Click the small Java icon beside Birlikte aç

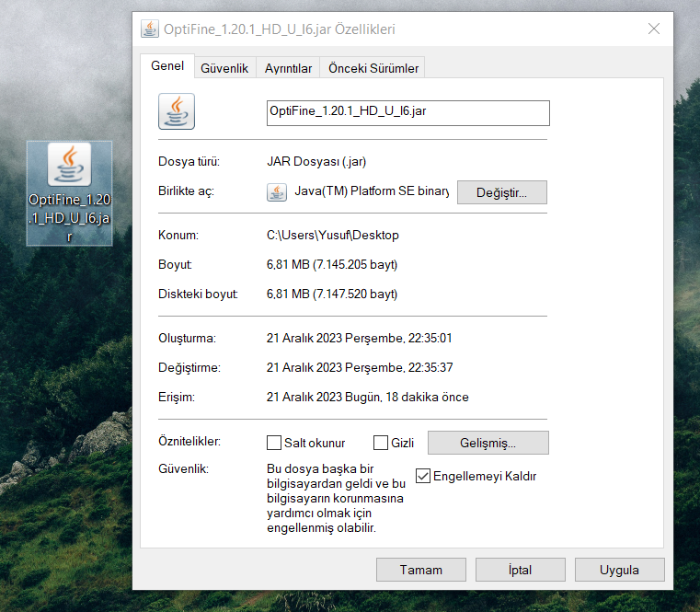click(277, 192)
